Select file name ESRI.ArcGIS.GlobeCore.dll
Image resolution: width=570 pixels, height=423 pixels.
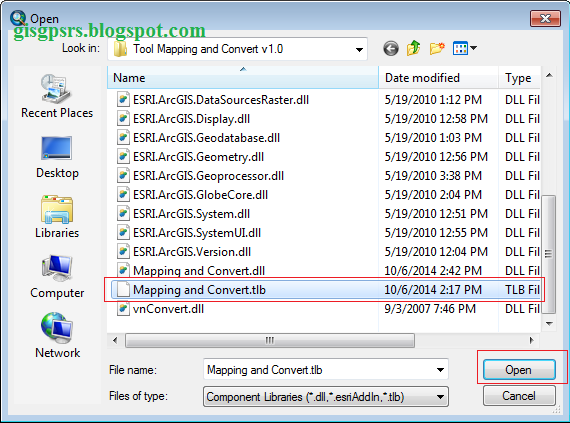click(200, 195)
